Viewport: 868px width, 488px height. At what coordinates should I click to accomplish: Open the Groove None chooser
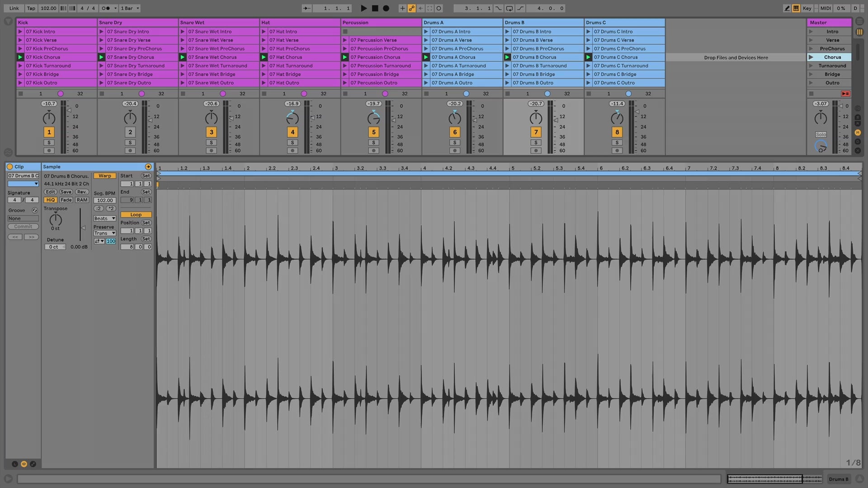point(23,218)
